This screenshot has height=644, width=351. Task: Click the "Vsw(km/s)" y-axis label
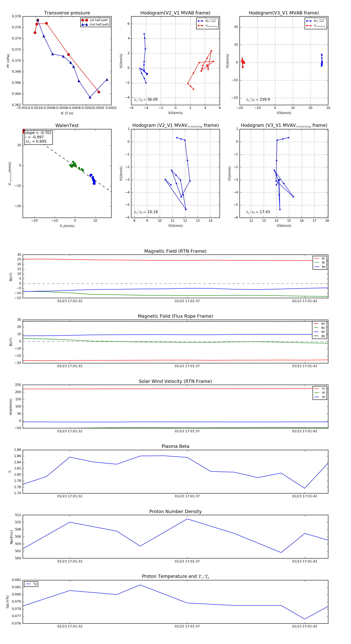(x=11, y=407)
